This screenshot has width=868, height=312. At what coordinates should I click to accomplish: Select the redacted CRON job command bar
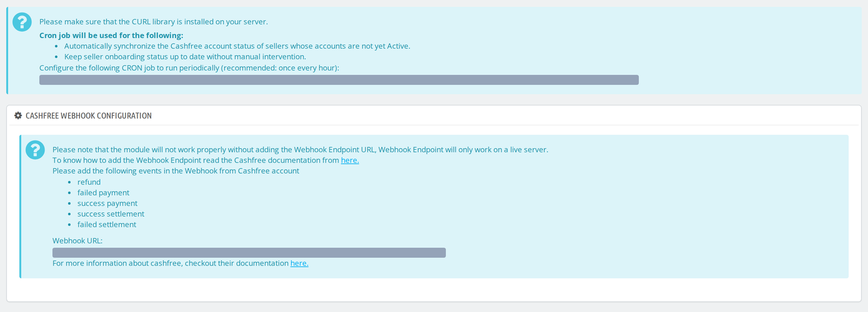339,80
